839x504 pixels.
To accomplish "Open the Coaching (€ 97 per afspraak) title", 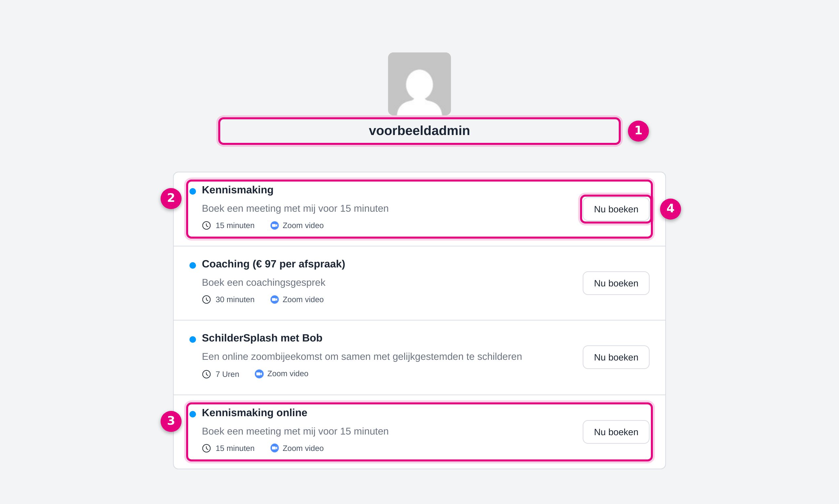I will point(273,264).
